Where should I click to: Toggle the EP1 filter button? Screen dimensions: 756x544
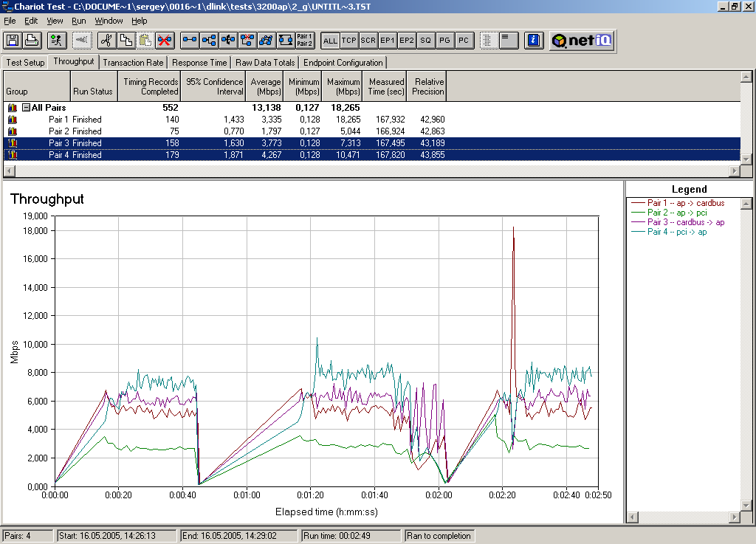(388, 41)
